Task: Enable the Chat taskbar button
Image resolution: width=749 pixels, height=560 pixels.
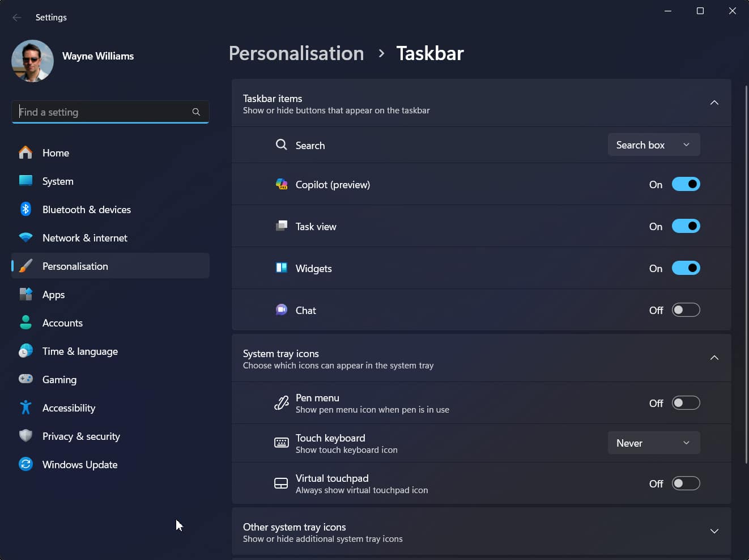Action: 686,310
